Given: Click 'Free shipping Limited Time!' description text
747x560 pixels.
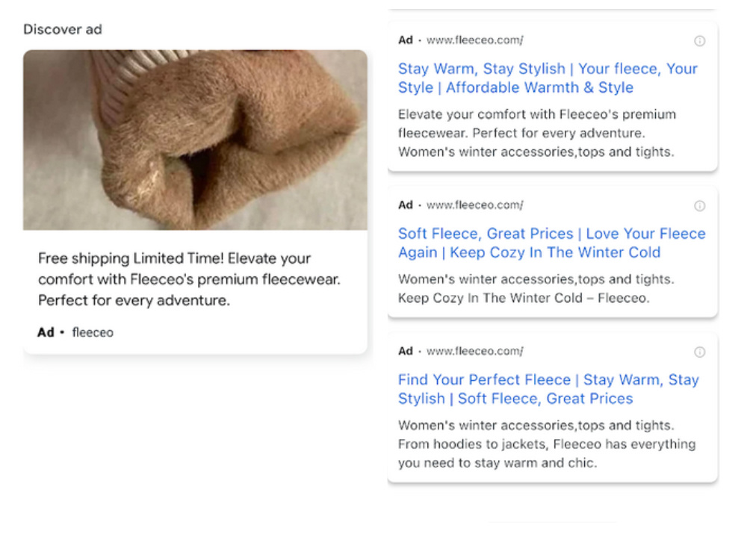Looking at the screenshot, I should pyautogui.click(x=189, y=279).
